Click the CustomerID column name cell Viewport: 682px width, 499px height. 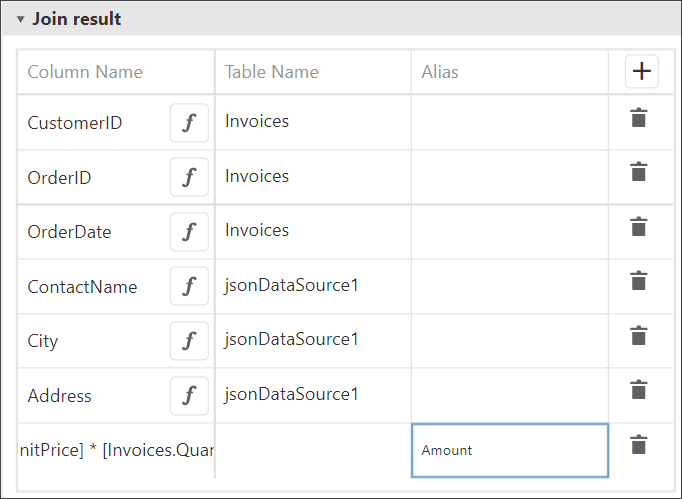[x=90, y=123]
